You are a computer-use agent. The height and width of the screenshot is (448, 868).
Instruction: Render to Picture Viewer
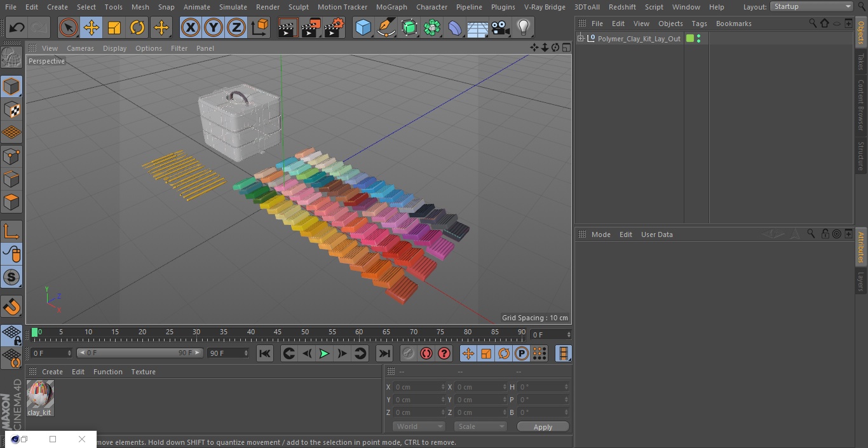point(311,27)
